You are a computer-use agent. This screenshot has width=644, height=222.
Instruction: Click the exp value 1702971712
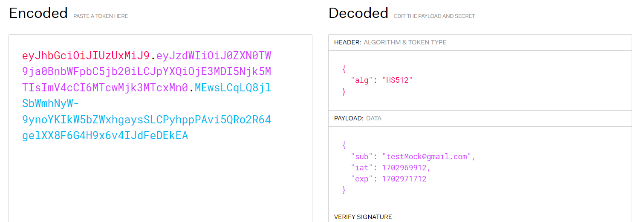(x=404, y=179)
